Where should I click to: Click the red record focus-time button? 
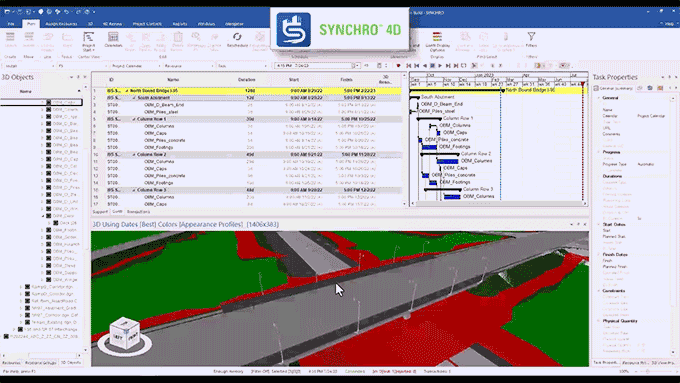point(398,66)
